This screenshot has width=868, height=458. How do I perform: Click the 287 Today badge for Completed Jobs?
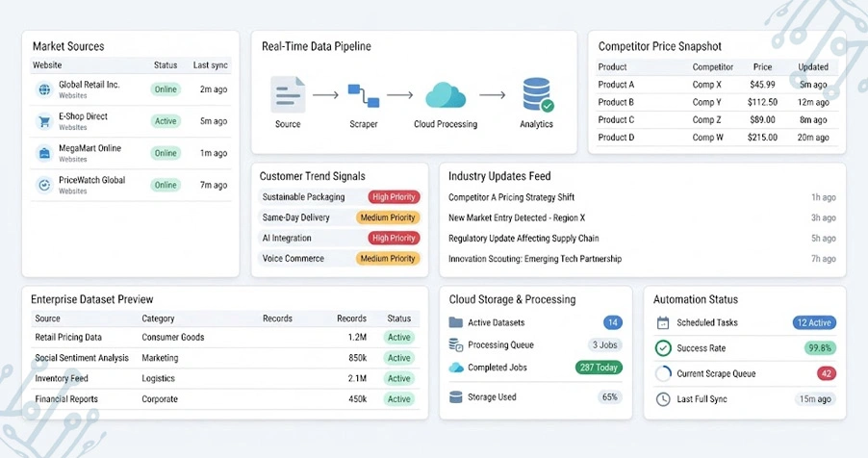(599, 368)
